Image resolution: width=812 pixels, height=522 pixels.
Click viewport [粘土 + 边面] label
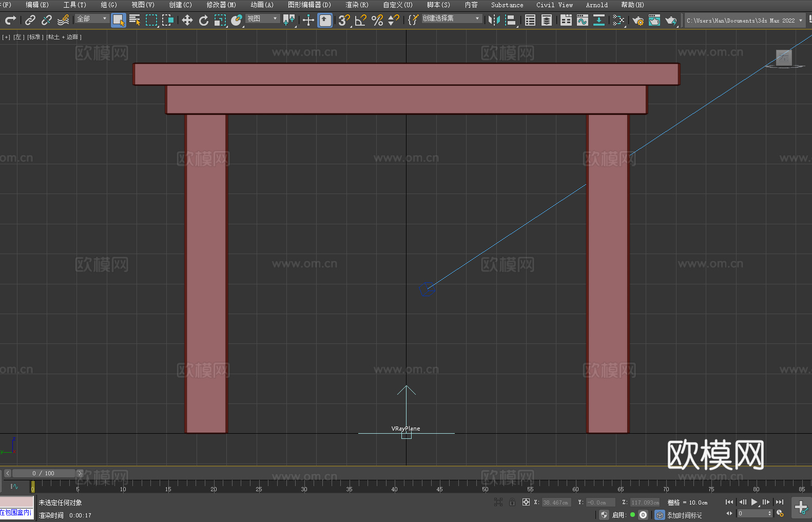[64, 37]
